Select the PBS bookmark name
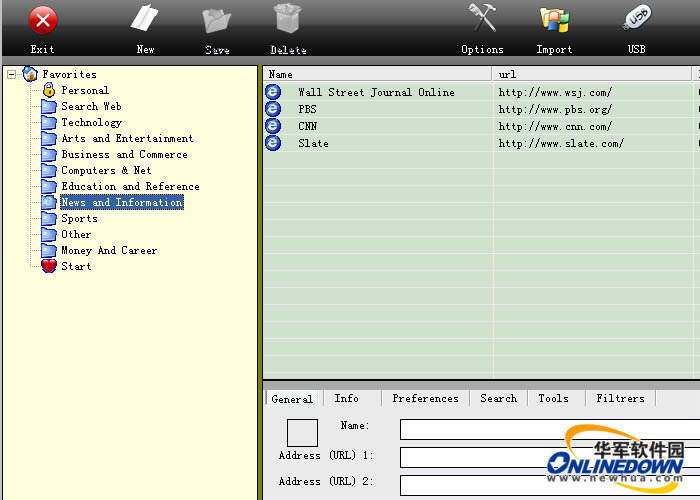Image resolution: width=700 pixels, height=500 pixels. click(307, 109)
